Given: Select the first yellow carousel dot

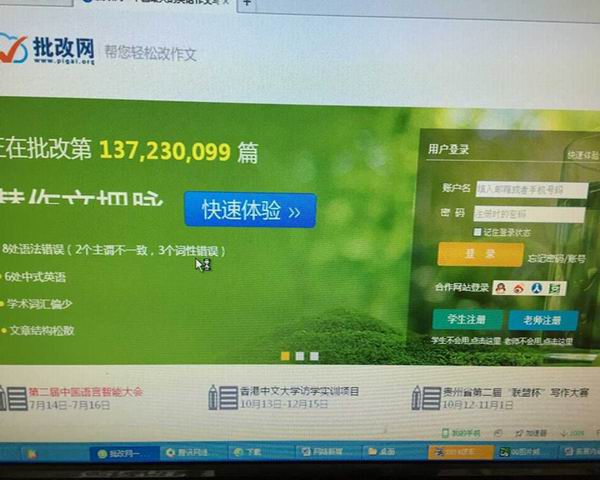Looking at the screenshot, I should [x=285, y=355].
